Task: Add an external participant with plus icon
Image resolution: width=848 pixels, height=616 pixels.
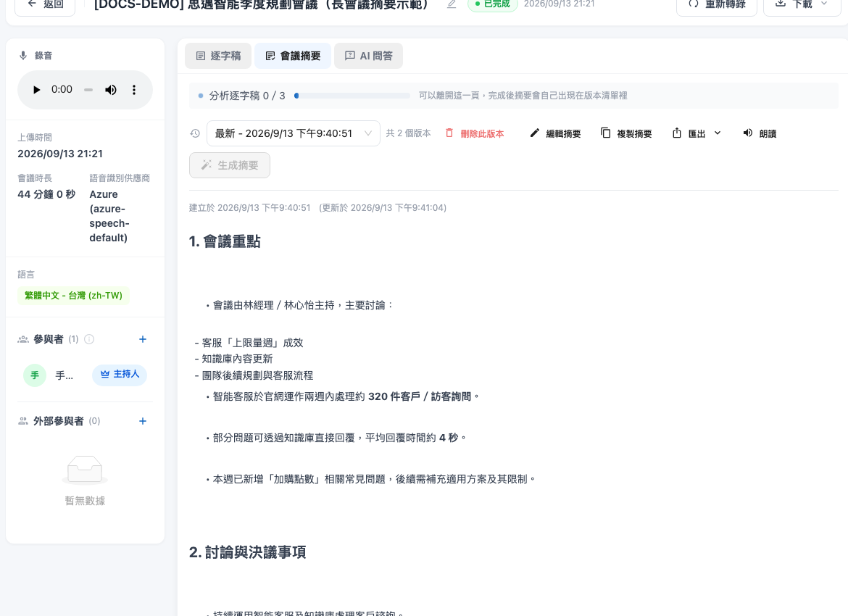Action: pyautogui.click(x=143, y=421)
